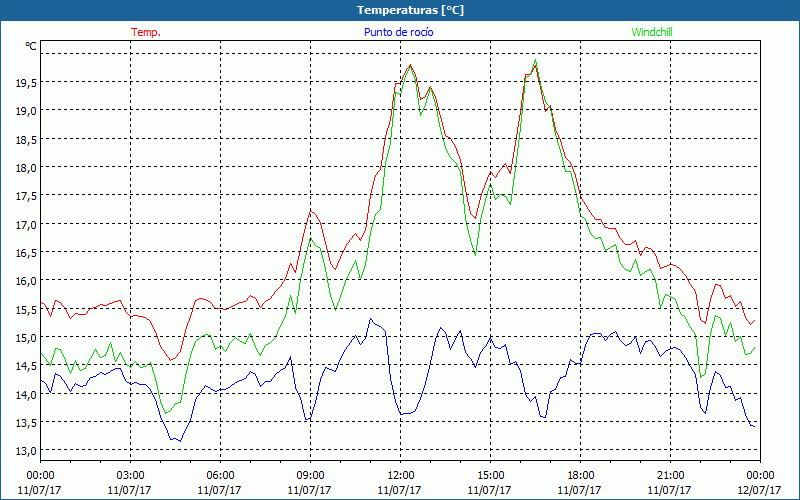The height and width of the screenshot is (500, 800).
Task: Click the 17,0 y-axis value
Action: (26, 224)
